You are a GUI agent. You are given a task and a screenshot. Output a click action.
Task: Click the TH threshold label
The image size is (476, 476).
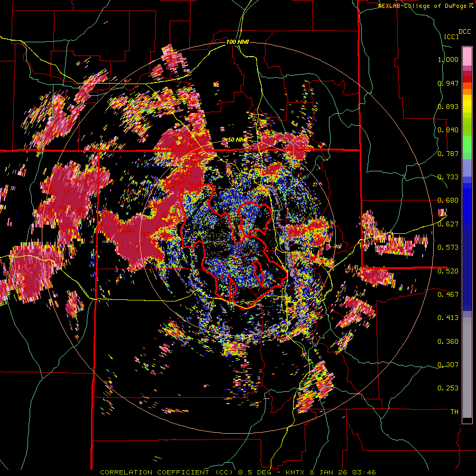[454, 412]
